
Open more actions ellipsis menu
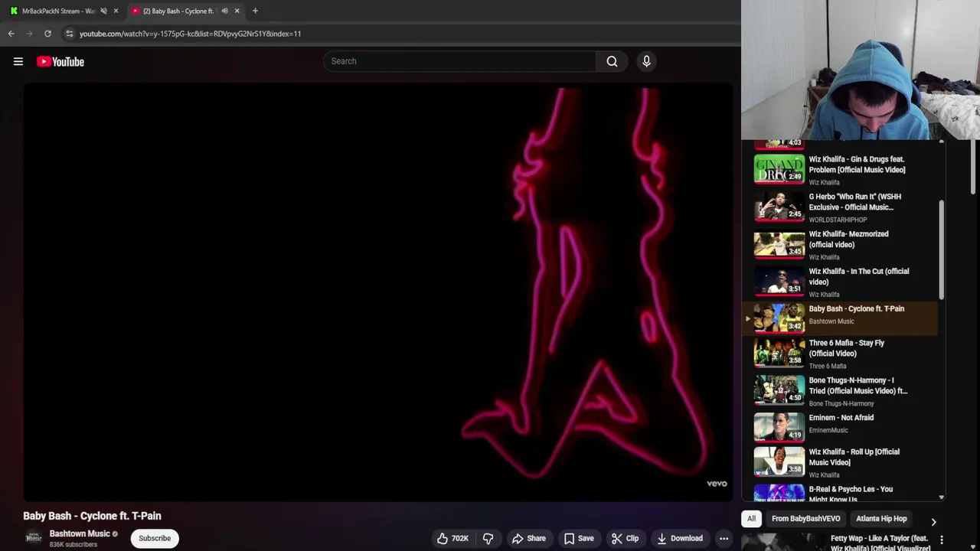pos(724,538)
